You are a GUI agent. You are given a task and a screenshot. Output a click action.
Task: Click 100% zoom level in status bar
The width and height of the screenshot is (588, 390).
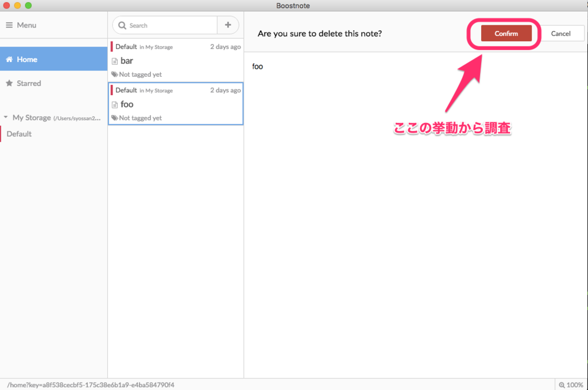[575, 385]
